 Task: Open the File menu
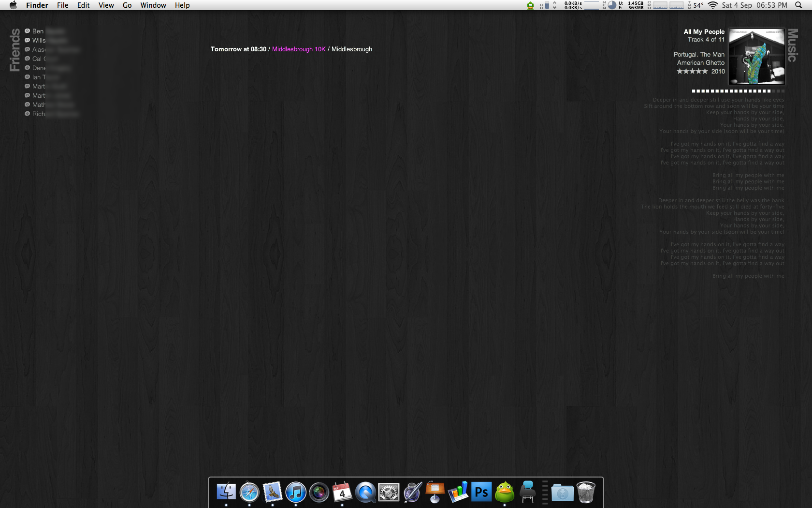coord(63,5)
